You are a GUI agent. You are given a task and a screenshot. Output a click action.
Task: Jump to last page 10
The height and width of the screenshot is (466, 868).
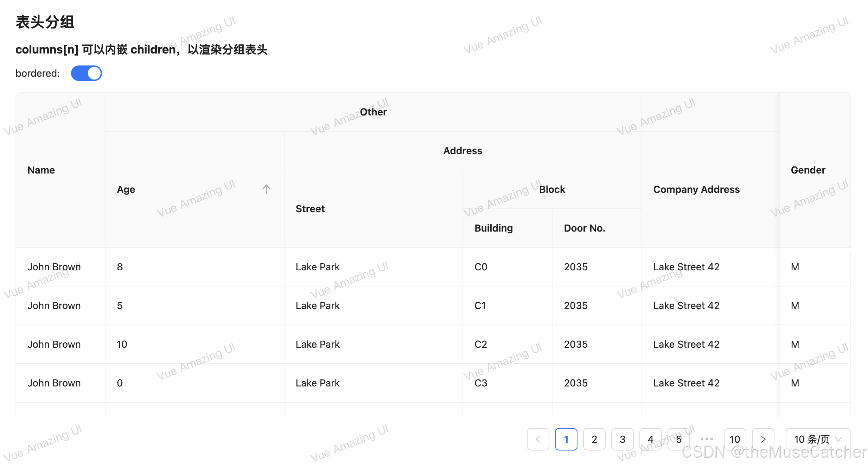pyautogui.click(x=735, y=439)
